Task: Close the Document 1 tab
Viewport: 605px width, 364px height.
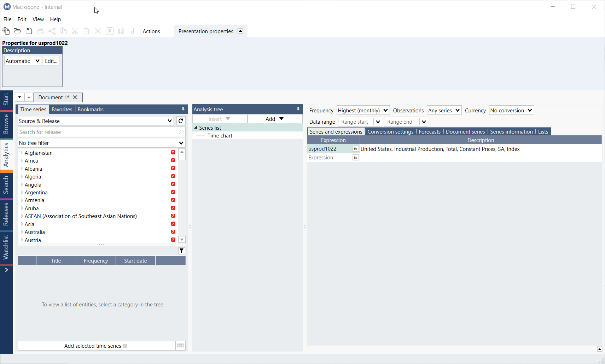Action: tap(75, 97)
